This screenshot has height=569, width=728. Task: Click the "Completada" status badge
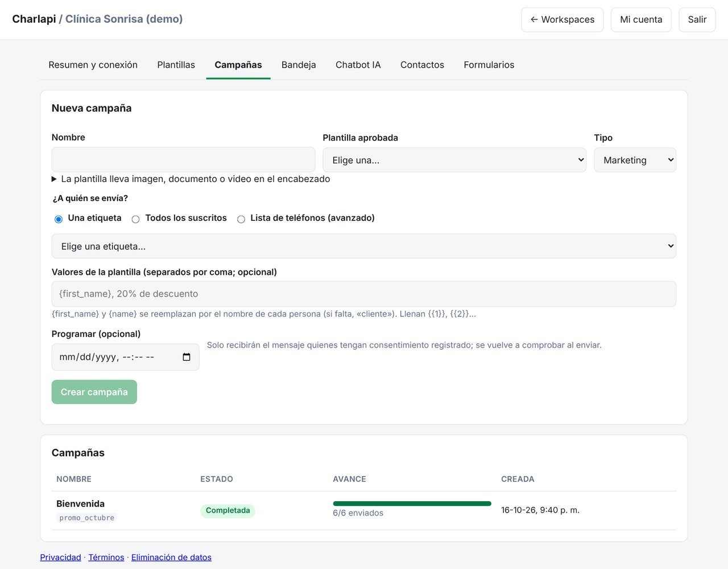(x=227, y=510)
